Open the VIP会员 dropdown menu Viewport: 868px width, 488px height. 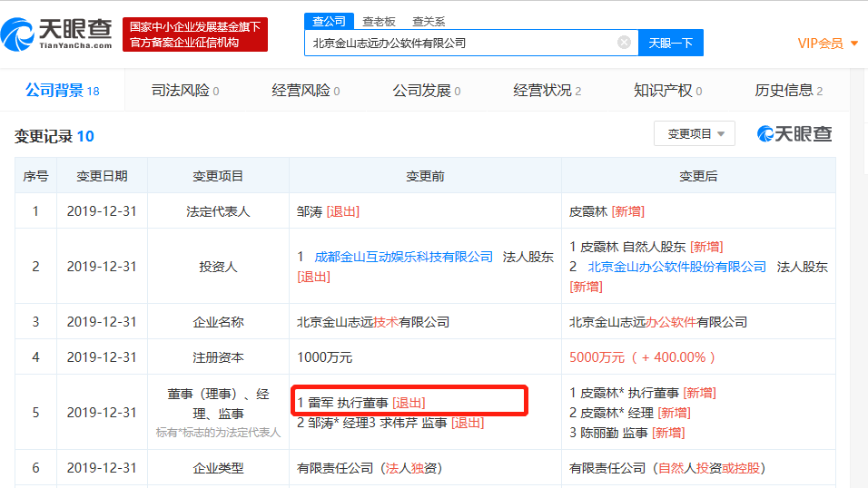coord(827,44)
